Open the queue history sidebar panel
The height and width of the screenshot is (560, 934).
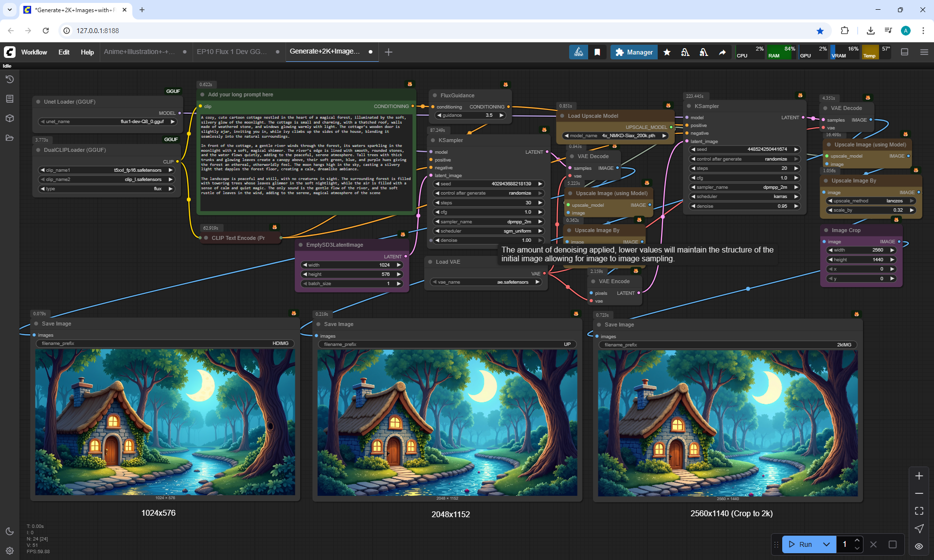pos(9,79)
